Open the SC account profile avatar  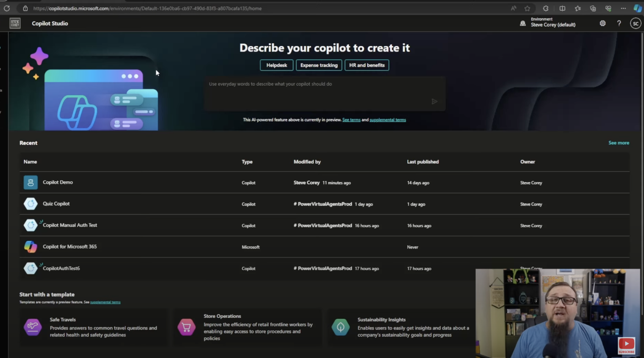click(635, 23)
